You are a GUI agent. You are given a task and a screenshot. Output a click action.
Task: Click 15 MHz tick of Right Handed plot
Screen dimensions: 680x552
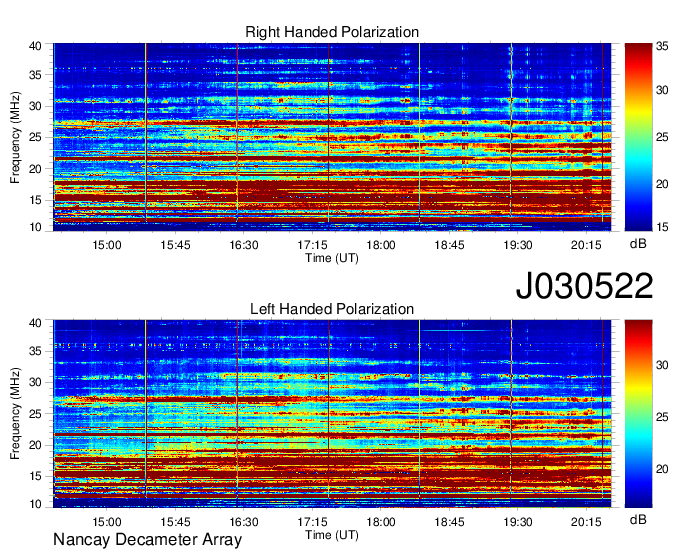click(x=36, y=200)
